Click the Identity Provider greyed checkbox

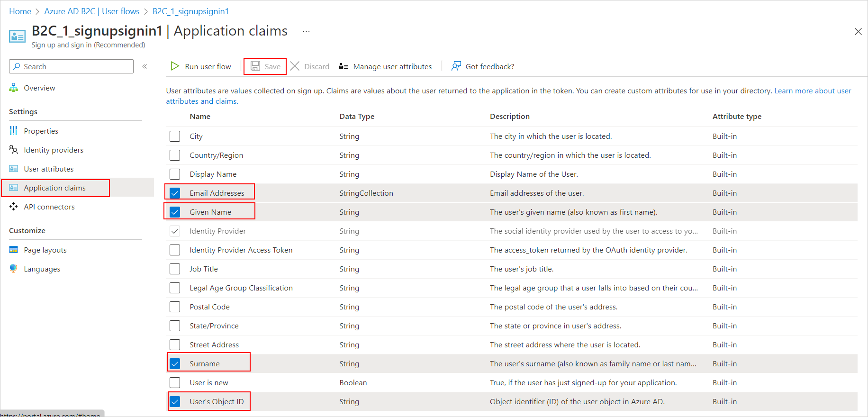(x=175, y=231)
